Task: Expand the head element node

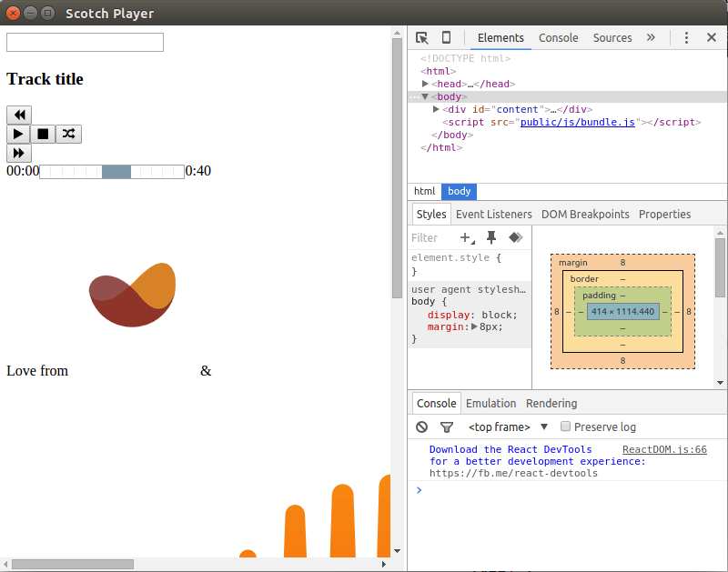Action: [x=425, y=84]
